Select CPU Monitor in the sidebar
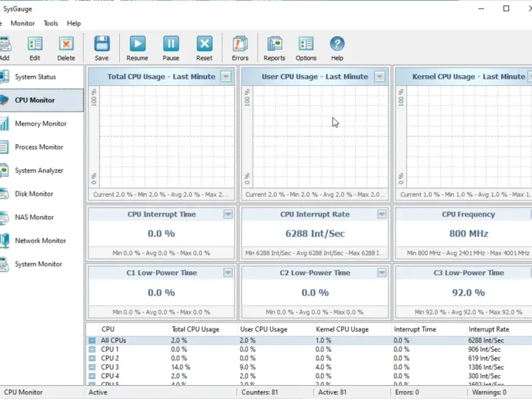Screen dimensions: 532x399 pyautogui.click(x=35, y=100)
